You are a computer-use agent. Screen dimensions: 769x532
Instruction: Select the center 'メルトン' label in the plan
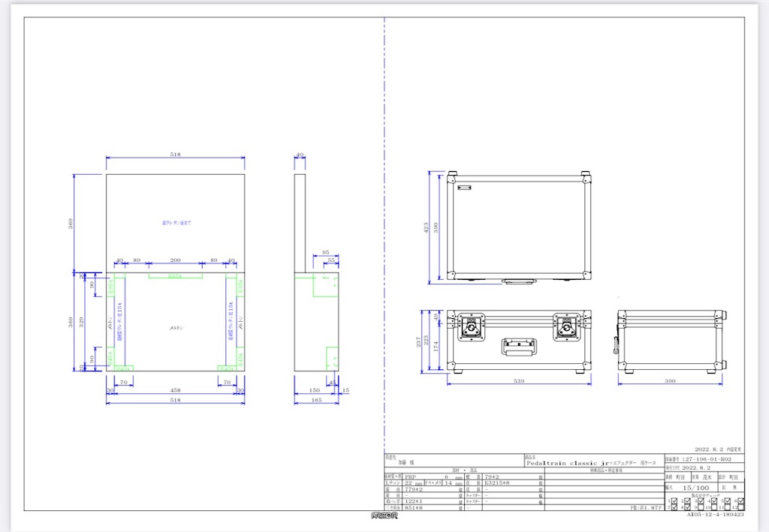click(176, 328)
